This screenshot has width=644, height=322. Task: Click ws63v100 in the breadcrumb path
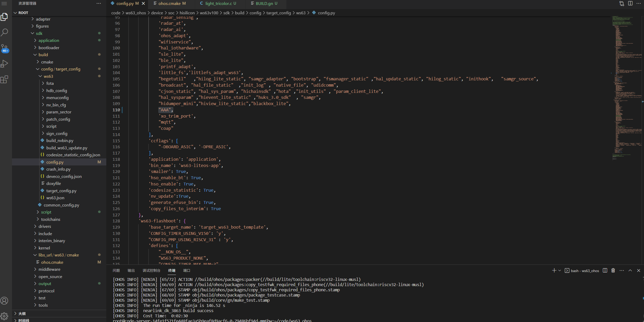[x=209, y=13]
